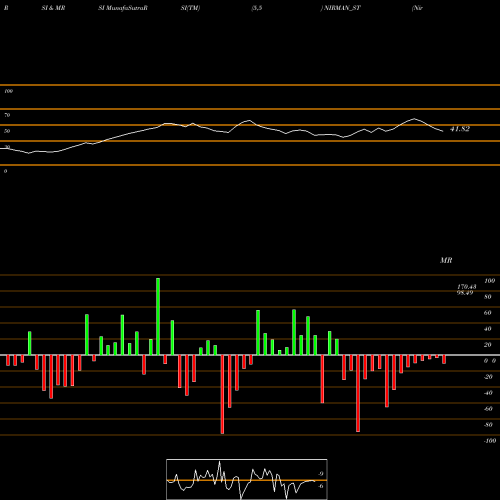Click the -80 label on the MR right axis

pos(488,425)
